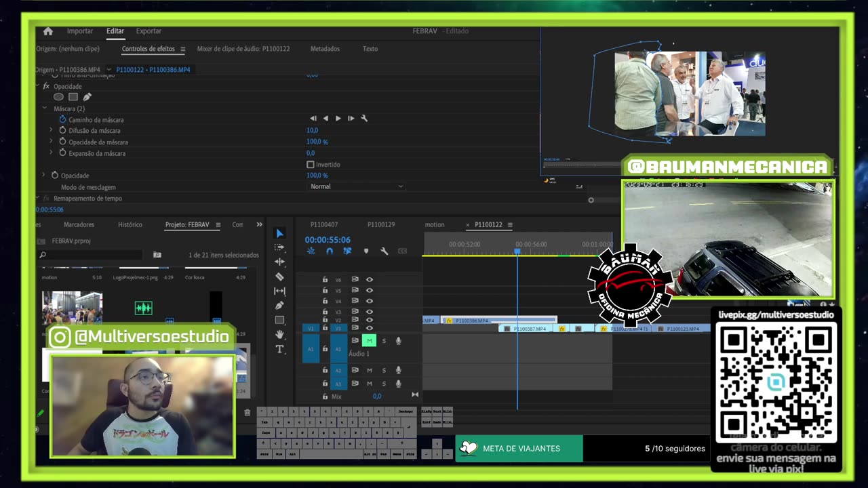The width and height of the screenshot is (868, 488).
Task: Select the Ripple Edit tool
Action: (279, 262)
